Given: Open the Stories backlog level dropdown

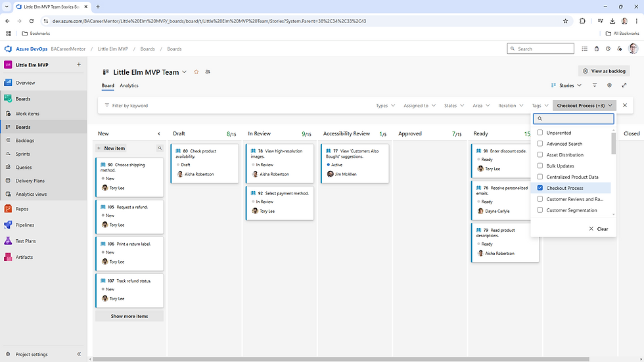Looking at the screenshot, I should click(x=566, y=85).
